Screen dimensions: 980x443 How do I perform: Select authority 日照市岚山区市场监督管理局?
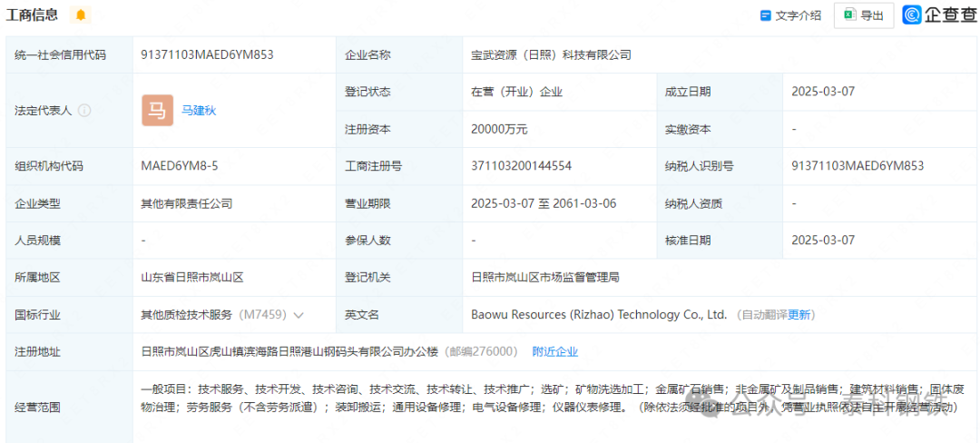[545, 278]
